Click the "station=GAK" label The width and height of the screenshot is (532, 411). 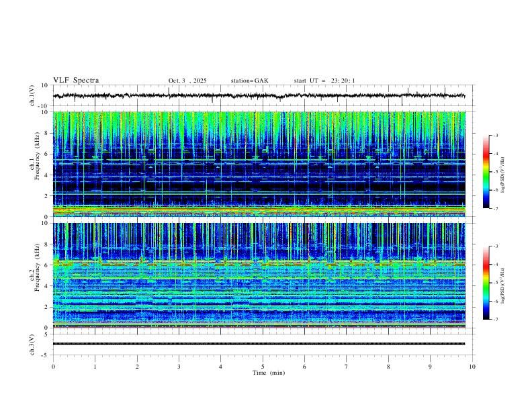pos(249,81)
